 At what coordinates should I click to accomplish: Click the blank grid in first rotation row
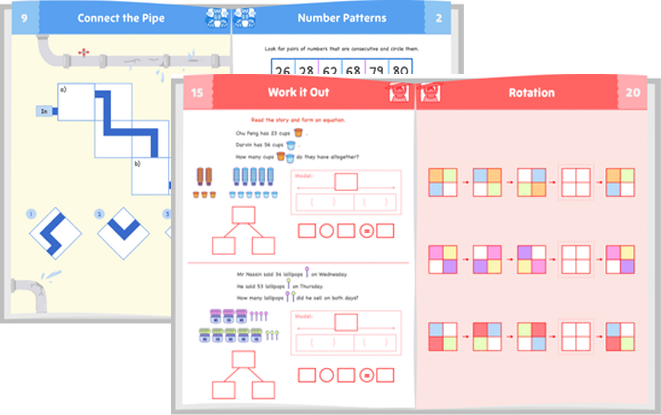pyautogui.click(x=577, y=183)
